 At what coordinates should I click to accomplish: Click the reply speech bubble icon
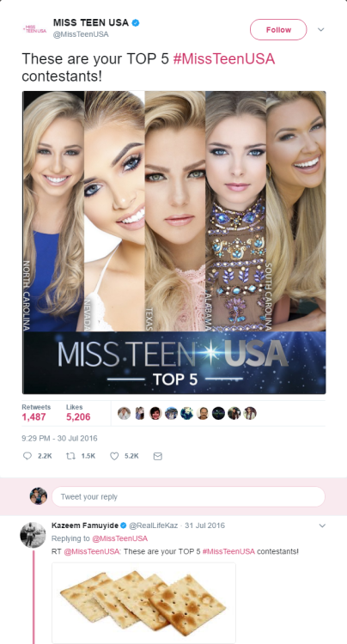[x=27, y=456]
